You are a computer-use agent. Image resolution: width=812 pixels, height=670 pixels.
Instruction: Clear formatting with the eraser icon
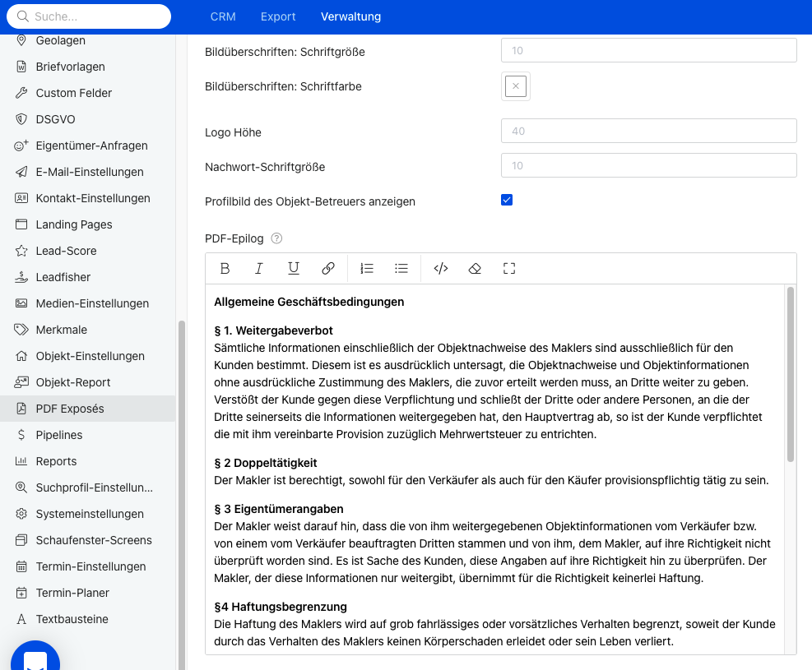475,269
